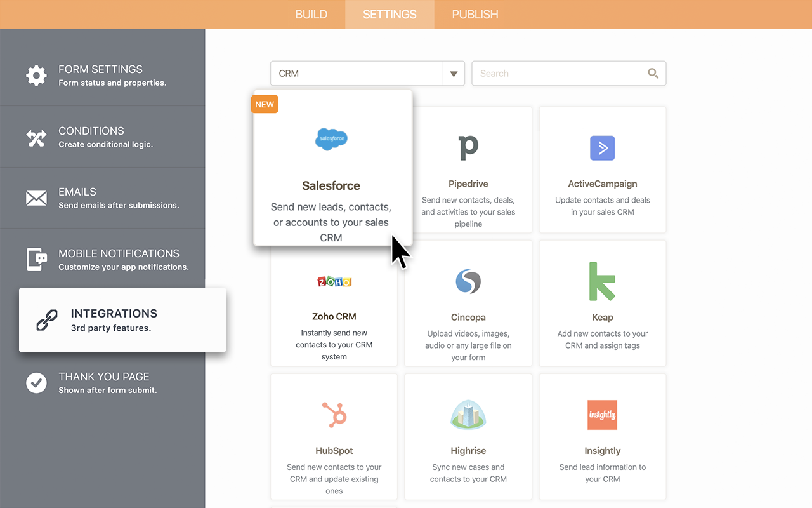Select the Cincopa swirl icon
812x508 pixels.
(x=468, y=281)
